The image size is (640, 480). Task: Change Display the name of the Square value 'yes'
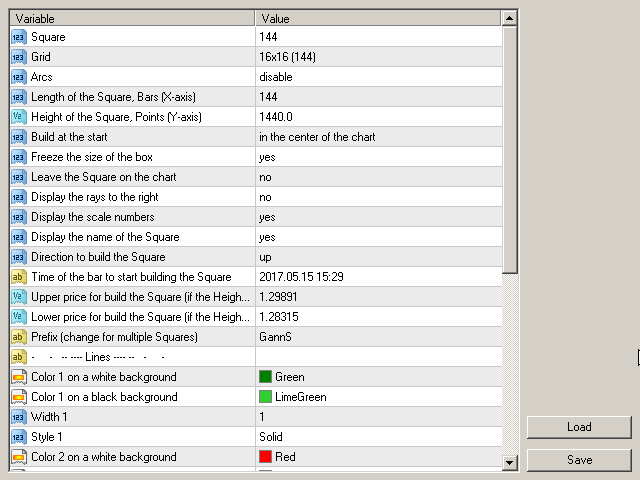(x=379, y=237)
